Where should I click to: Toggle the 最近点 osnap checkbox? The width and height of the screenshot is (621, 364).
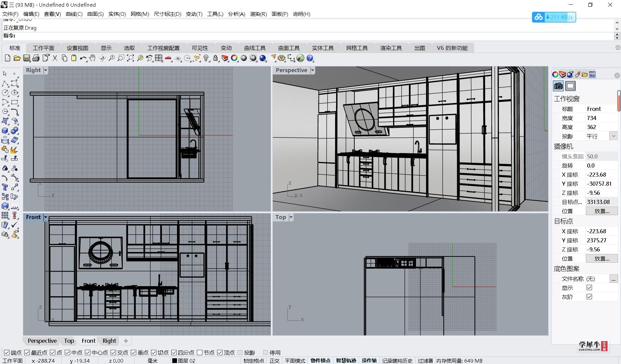[27, 353]
